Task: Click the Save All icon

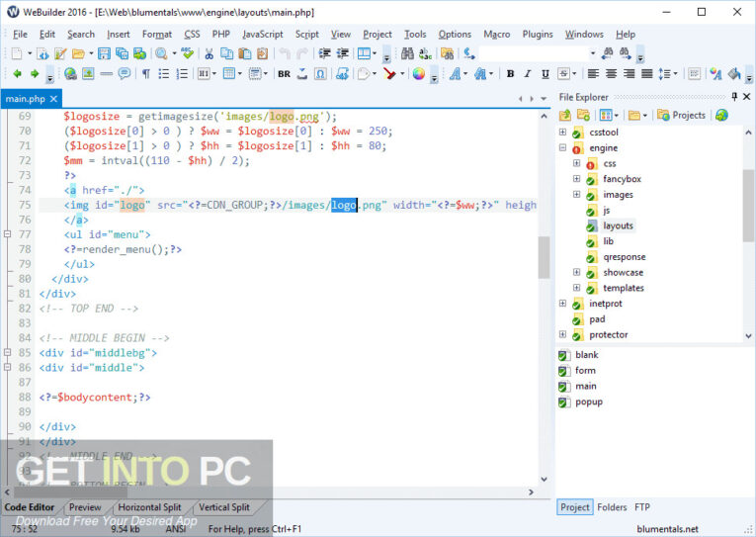Action: click(x=122, y=53)
